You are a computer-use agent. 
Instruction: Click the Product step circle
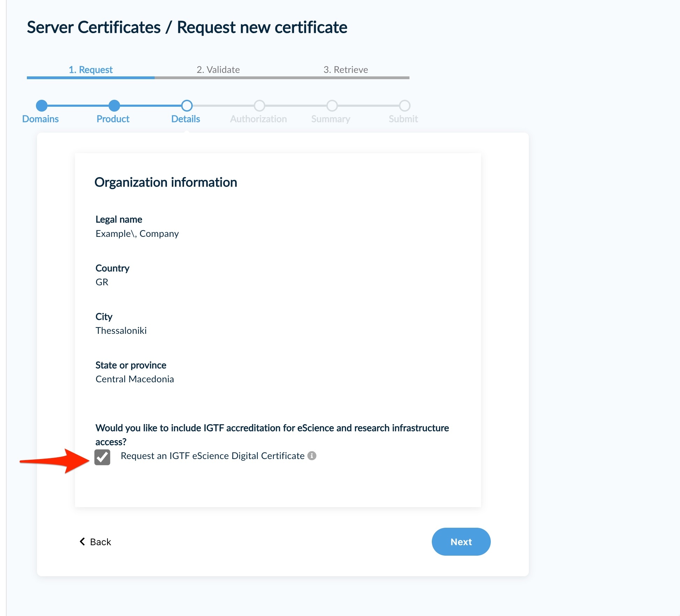pos(114,106)
